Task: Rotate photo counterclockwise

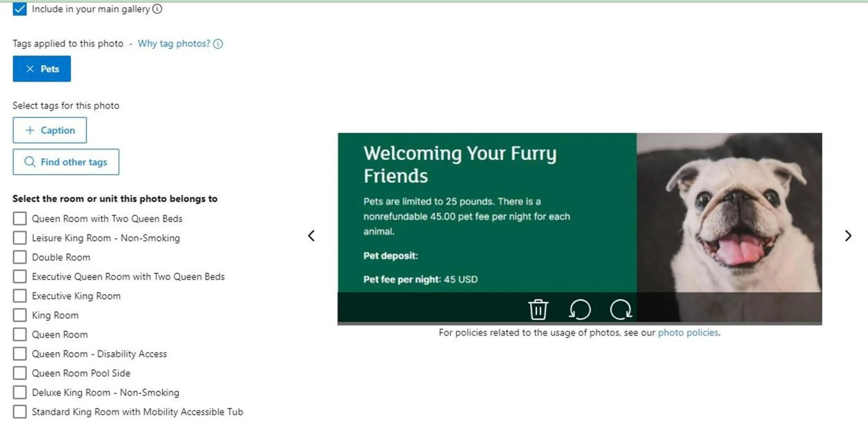Action: pos(580,309)
